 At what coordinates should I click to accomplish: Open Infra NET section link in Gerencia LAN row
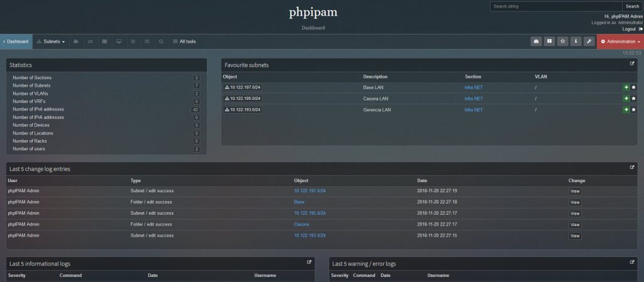tap(474, 110)
